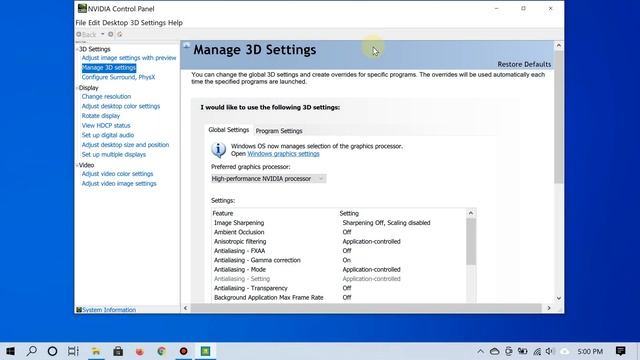
Task: Click the volume speaker tray icon
Action: [550, 351]
